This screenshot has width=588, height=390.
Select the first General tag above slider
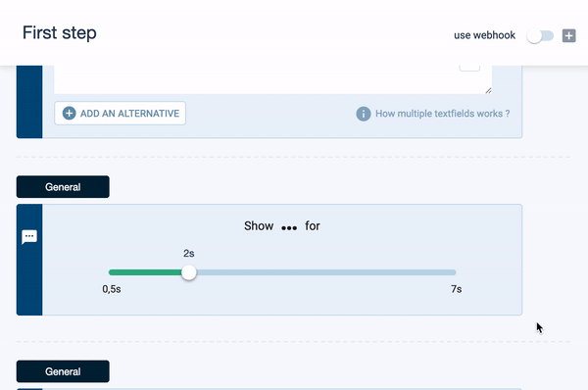pos(63,187)
